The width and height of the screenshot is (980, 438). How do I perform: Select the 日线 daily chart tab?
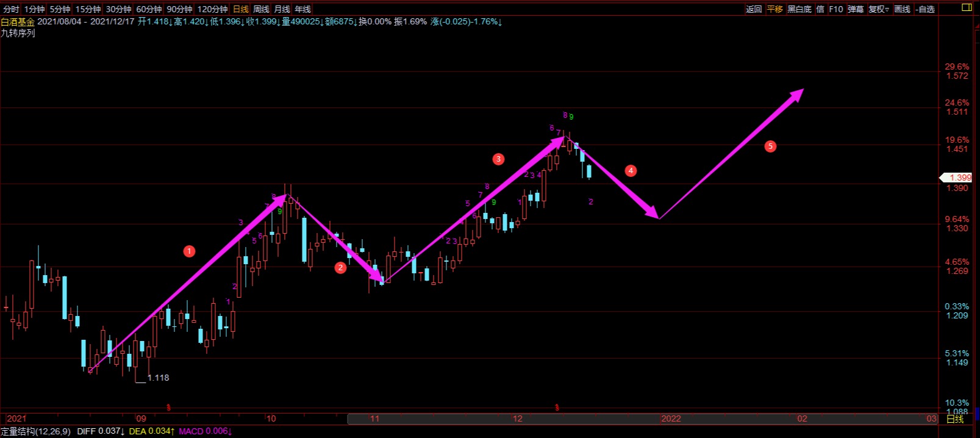click(241, 9)
